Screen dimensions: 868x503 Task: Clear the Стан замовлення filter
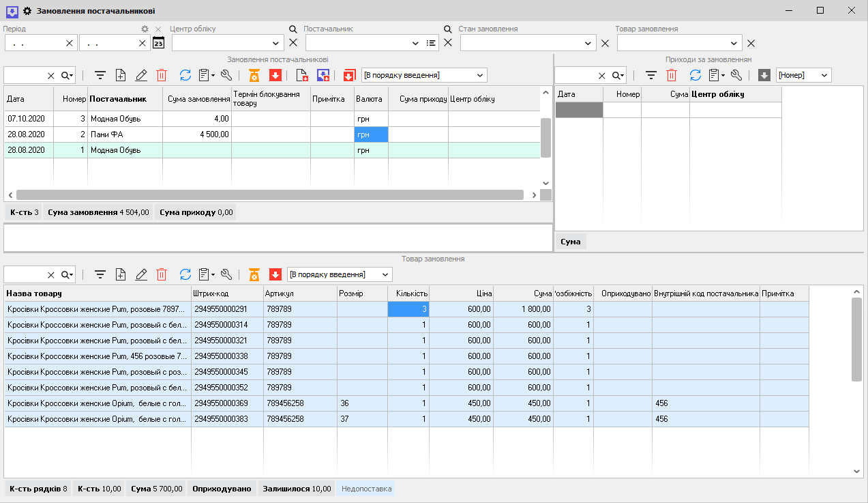pyautogui.click(x=605, y=43)
